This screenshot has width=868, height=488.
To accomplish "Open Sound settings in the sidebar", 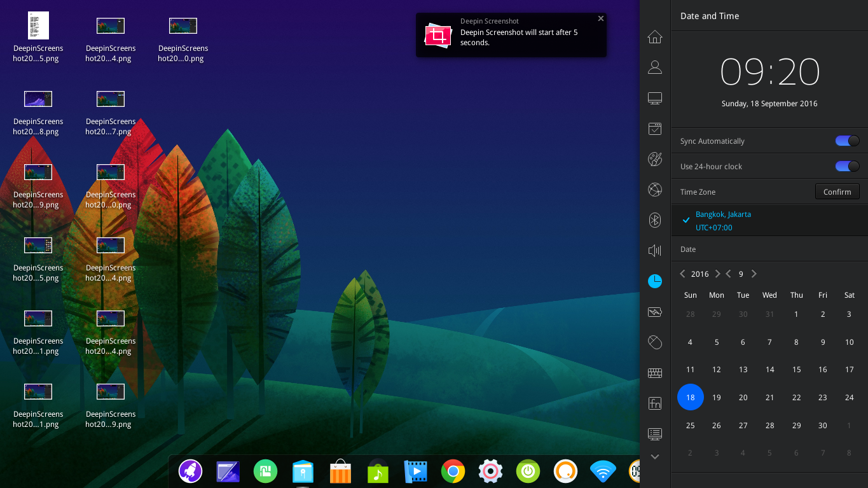I will click(654, 250).
